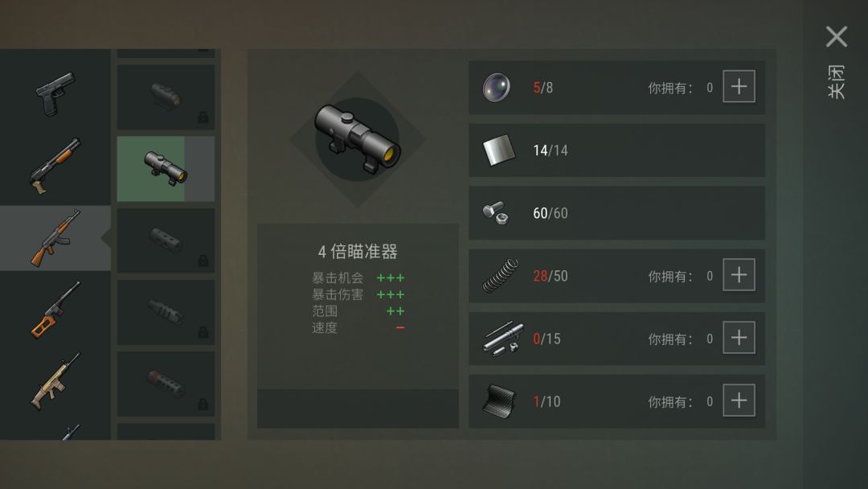Image resolution: width=868 pixels, height=489 pixels.
Task: Click the large 4x scope preview image
Action: click(358, 140)
